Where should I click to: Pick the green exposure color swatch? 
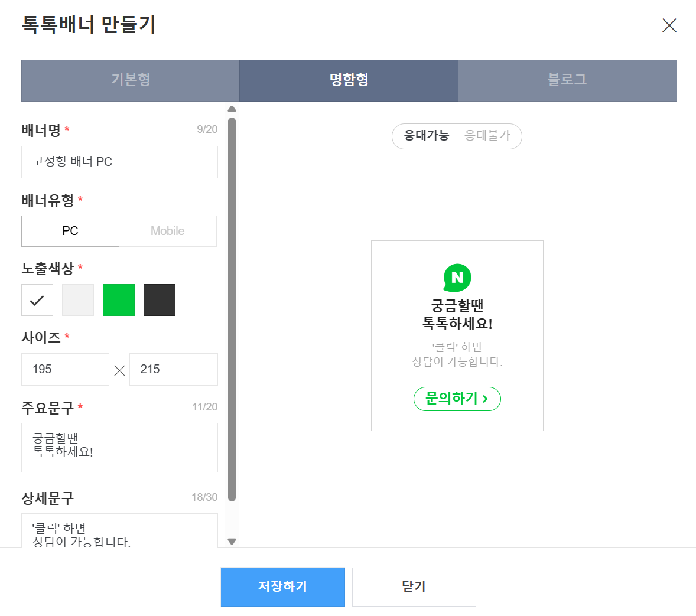pyautogui.click(x=119, y=300)
